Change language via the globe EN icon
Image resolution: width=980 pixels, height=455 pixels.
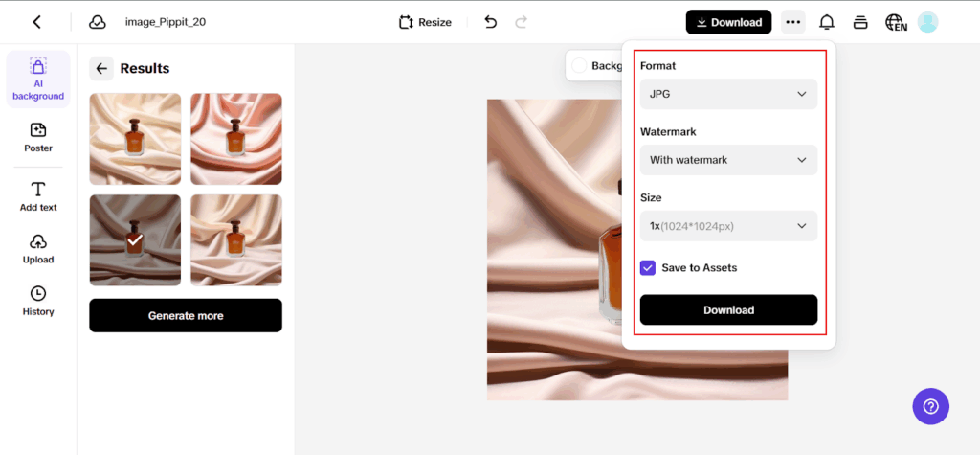[896, 23]
